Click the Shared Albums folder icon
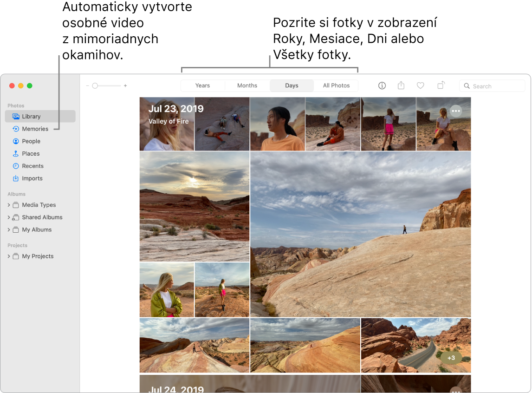The image size is (532, 393). pyautogui.click(x=16, y=217)
